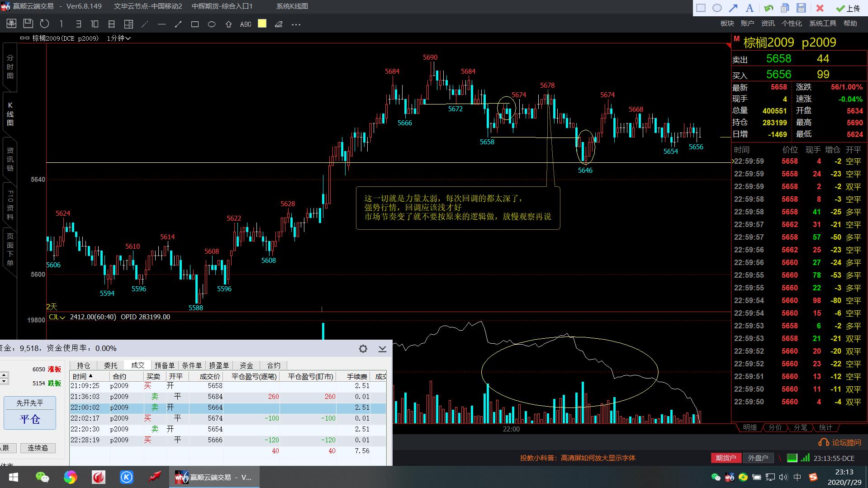This screenshot has width=868, height=488.
Task: Select the up-arrow marker tool
Action: [228, 24]
